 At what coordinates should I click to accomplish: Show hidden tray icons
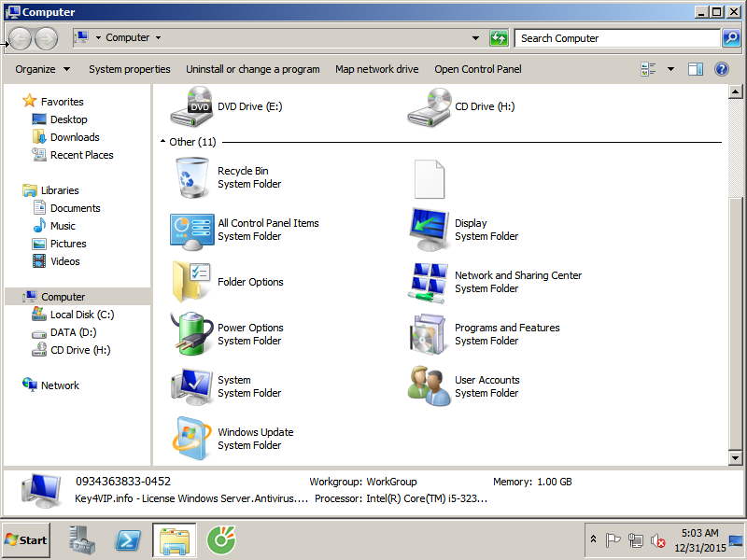coord(593,539)
